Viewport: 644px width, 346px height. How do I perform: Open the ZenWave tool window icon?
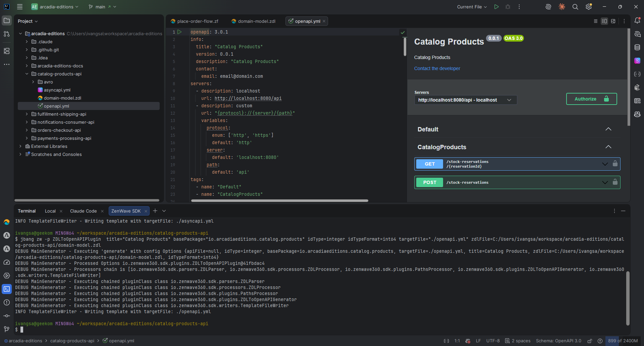pyautogui.click(x=7, y=222)
